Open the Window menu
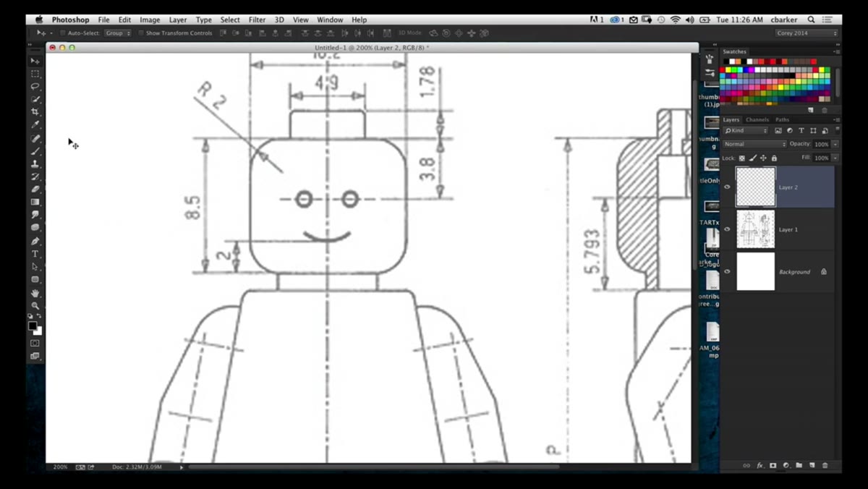Viewport: 868px width, 489px height. 330,20
